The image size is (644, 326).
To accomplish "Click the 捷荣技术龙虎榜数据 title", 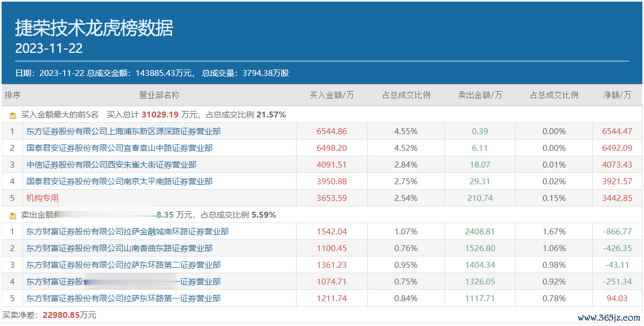I will click(94, 28).
